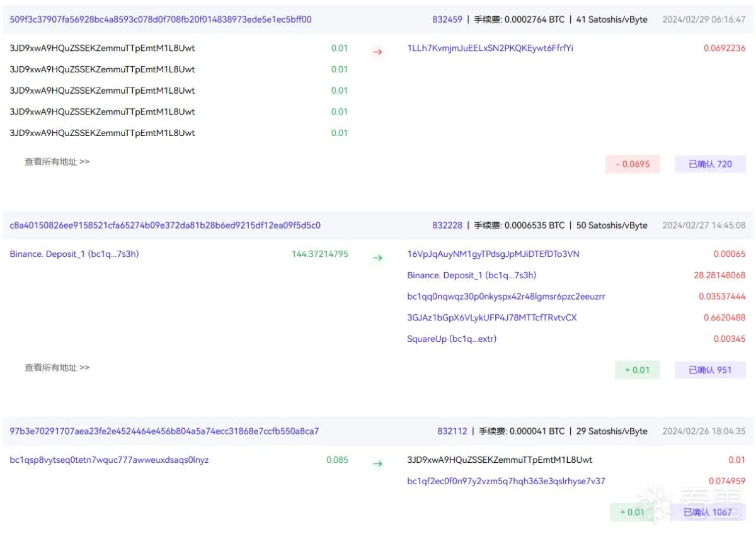Open input address bc1qsp8vytseq0tetn7wquc777
Screen dimensions: 756x539
pos(109,460)
